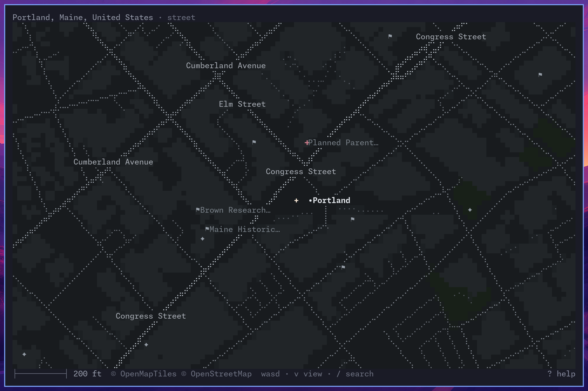Click the flag marker southeast of Portland label
The image size is (588, 391).
353,219
